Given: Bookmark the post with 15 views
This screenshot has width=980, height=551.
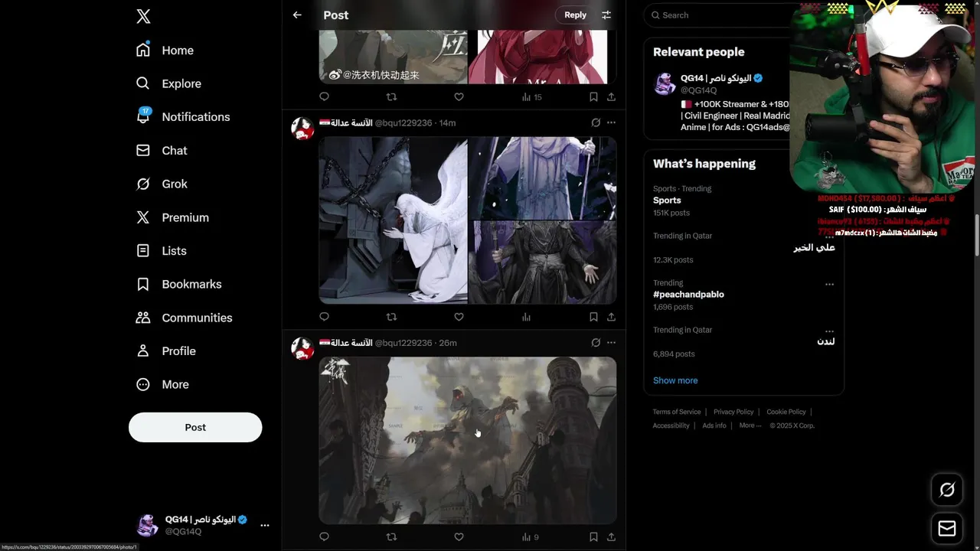Looking at the screenshot, I should 593,96.
